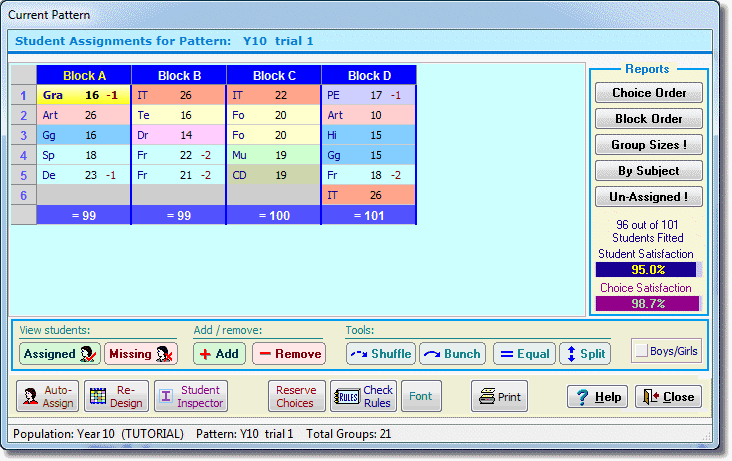
Task: Select the De 23 cell
Action: (84, 175)
